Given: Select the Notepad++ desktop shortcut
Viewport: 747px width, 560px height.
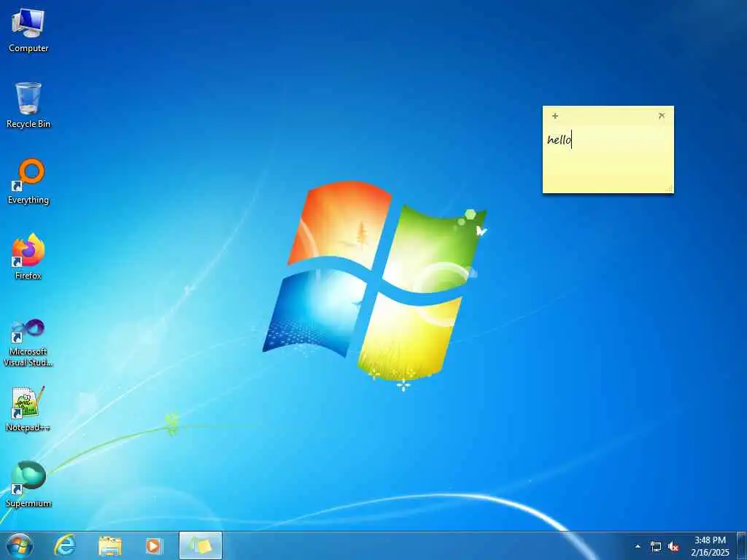Looking at the screenshot, I should (28, 408).
